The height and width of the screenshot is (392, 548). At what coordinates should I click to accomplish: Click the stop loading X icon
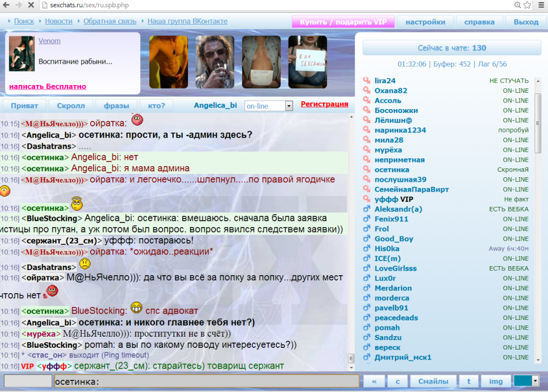[31, 5]
